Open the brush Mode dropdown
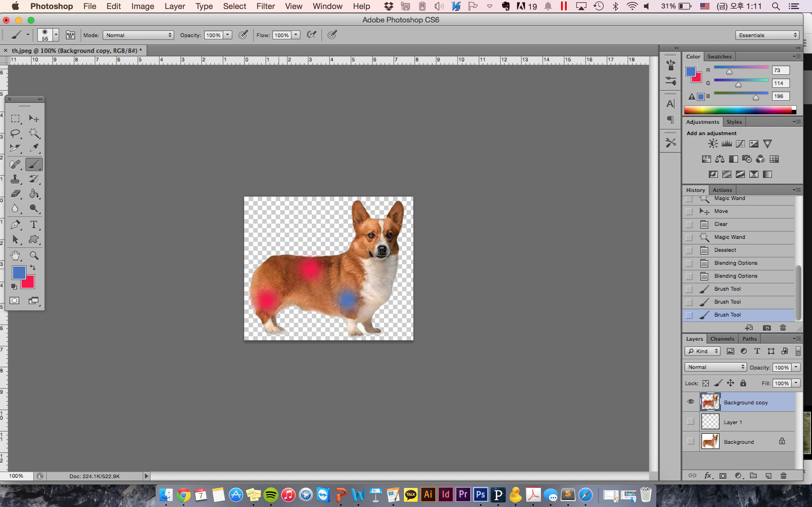Screen dimensions: 812x507 pyautogui.click(x=138, y=35)
